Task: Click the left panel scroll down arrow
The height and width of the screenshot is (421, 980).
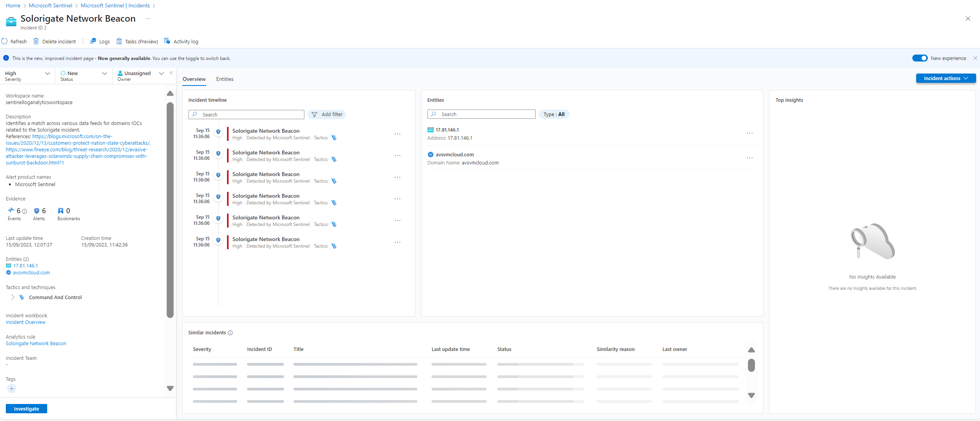Action: point(170,388)
